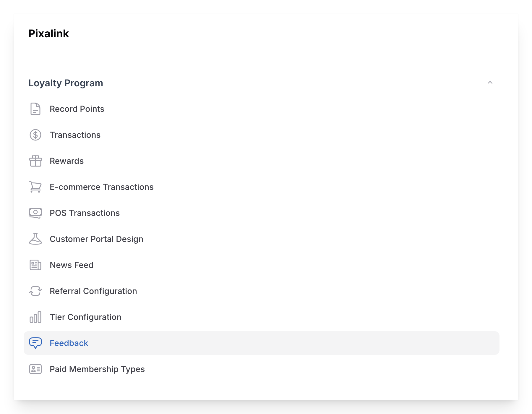Viewport: 532px width, 414px height.
Task: Open Customer Portal Design
Action: tap(96, 239)
